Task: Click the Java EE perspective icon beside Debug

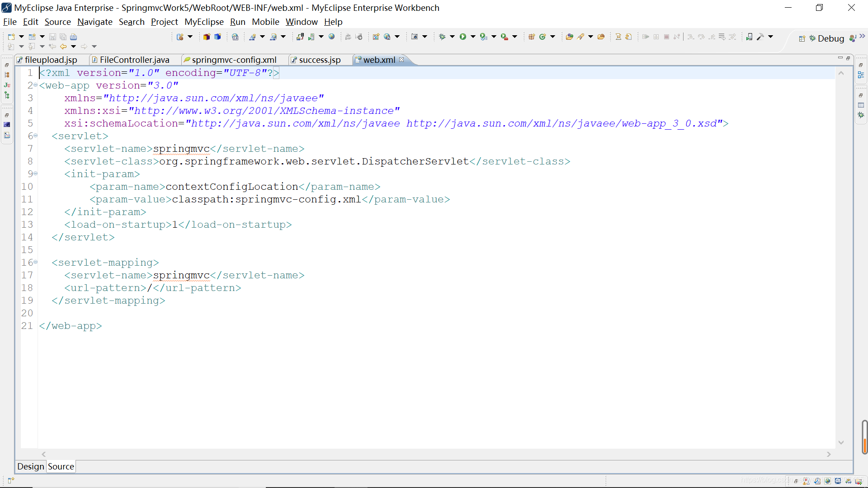Action: click(x=853, y=38)
